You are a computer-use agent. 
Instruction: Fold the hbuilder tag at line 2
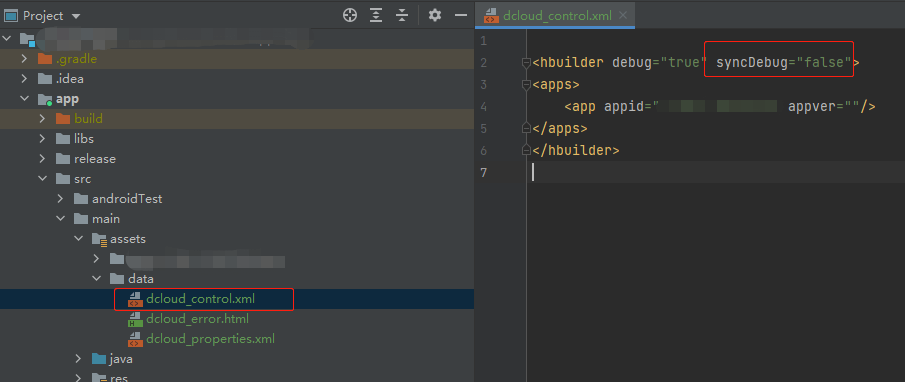(x=526, y=63)
